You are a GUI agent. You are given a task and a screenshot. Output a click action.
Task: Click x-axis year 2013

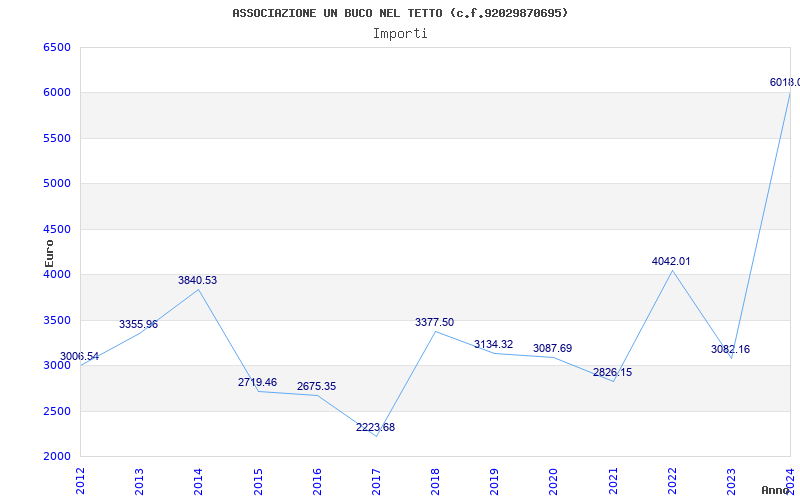click(x=139, y=481)
